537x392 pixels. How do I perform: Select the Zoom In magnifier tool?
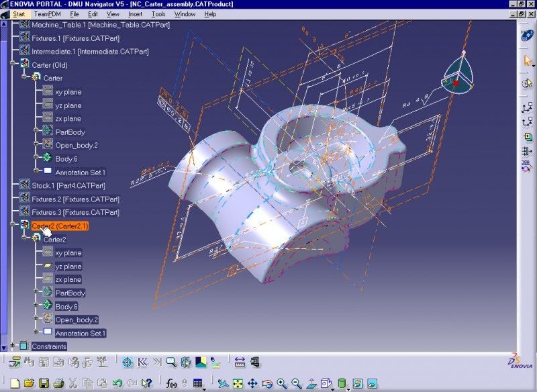pyautogui.click(x=281, y=383)
